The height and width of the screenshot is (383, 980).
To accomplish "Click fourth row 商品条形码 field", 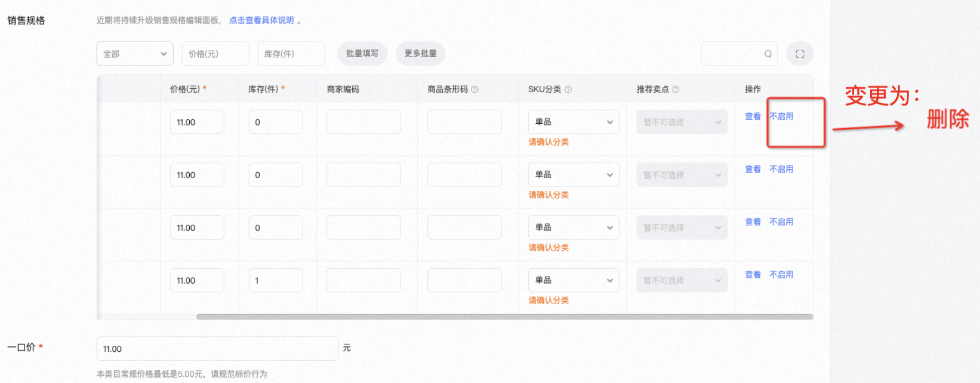I will 464,280.
